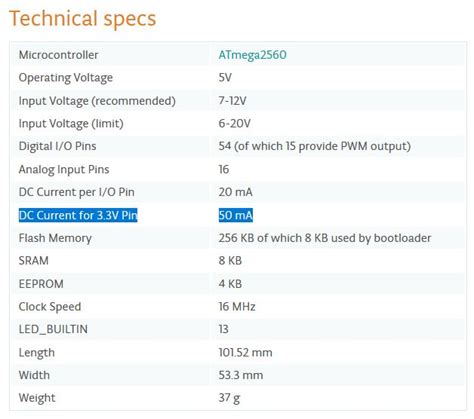Viewport: 474px width, 419px height.
Task: Click the 5V operating voltage value
Action: point(225,78)
